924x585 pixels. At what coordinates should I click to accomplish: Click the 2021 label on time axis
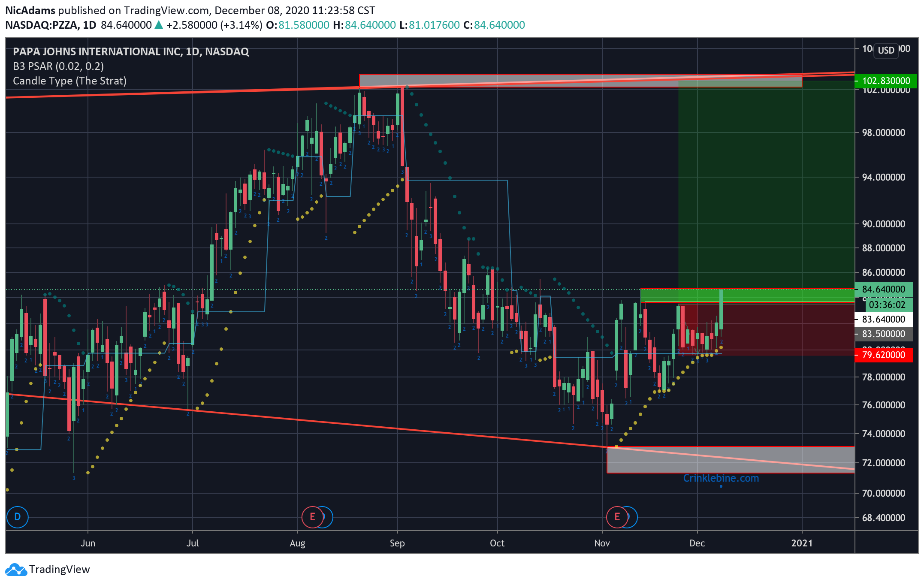pos(802,543)
